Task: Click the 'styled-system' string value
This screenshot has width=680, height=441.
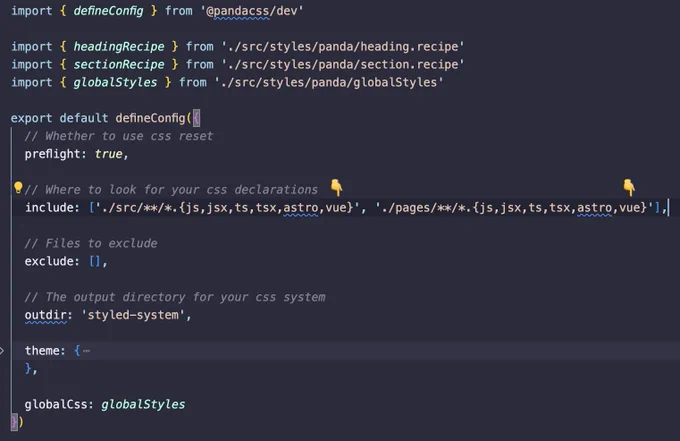Action: click(x=133, y=315)
